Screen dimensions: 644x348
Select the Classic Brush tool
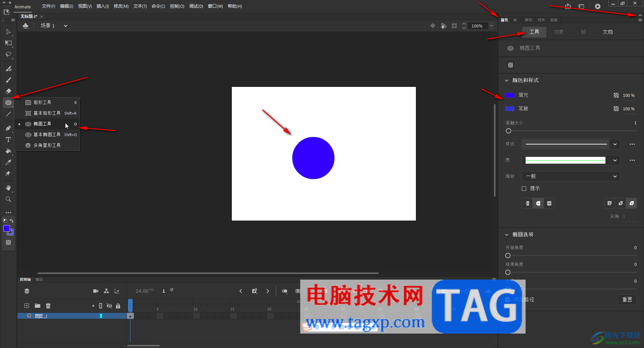(x=8, y=80)
